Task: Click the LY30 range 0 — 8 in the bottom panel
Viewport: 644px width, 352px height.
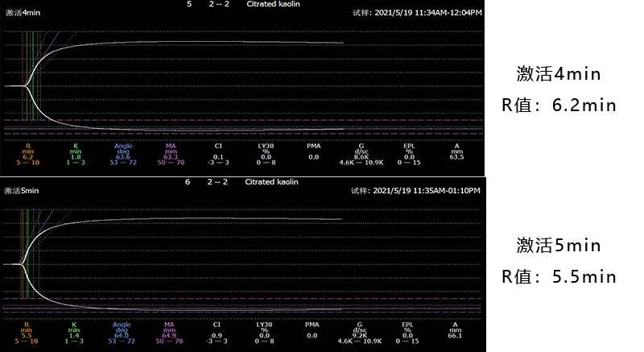Action: (264, 341)
